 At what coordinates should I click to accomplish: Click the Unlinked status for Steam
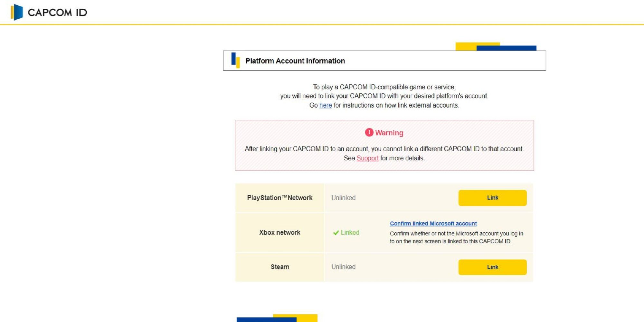(x=344, y=267)
